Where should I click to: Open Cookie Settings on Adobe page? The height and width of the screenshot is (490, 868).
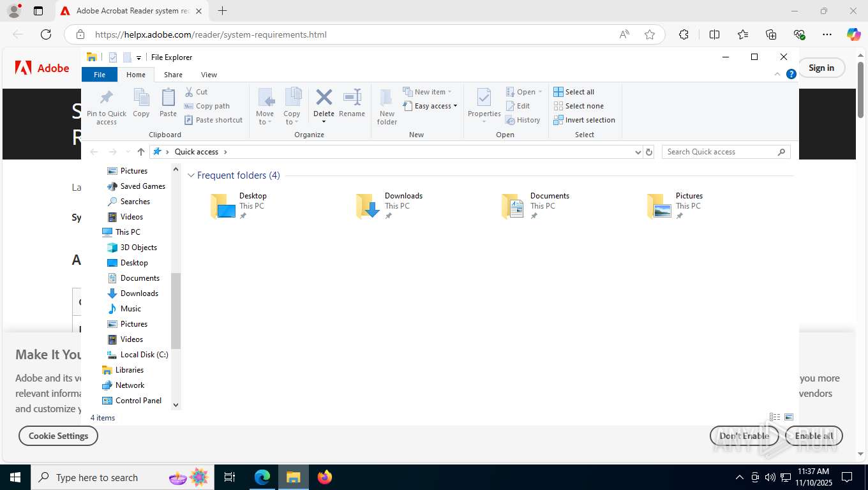(58, 436)
